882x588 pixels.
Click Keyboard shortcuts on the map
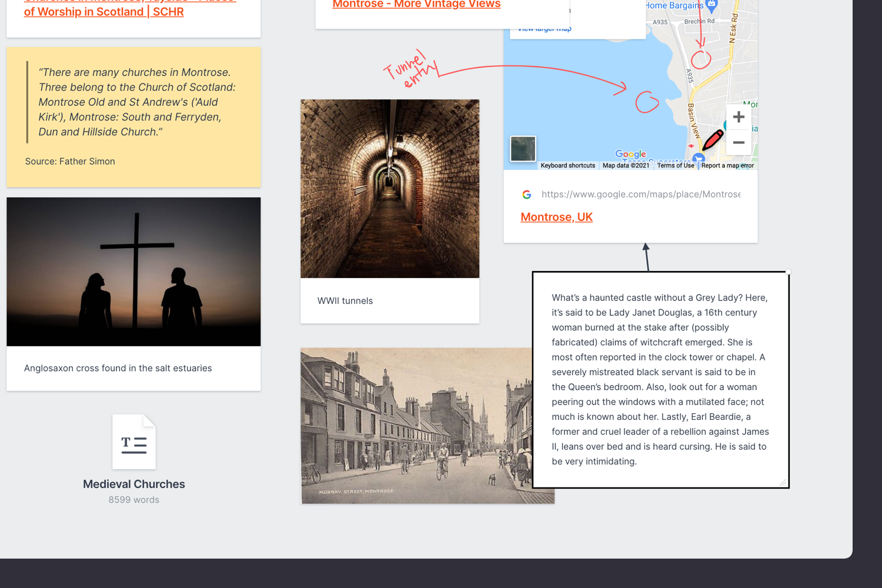point(567,166)
